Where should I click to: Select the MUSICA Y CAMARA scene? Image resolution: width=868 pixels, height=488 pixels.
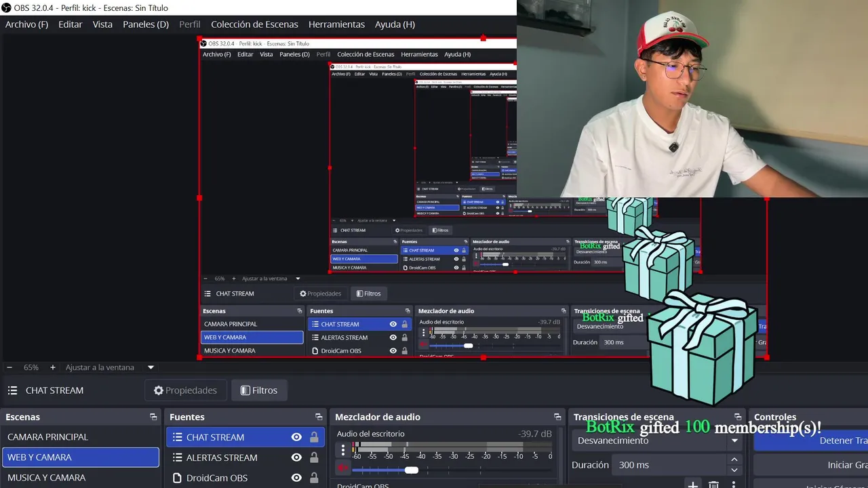tap(81, 478)
